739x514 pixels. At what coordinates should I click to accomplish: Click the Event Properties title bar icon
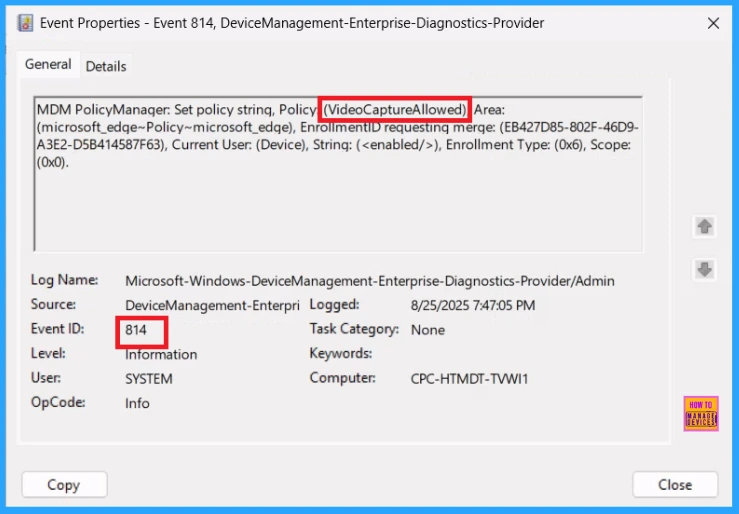(x=25, y=23)
